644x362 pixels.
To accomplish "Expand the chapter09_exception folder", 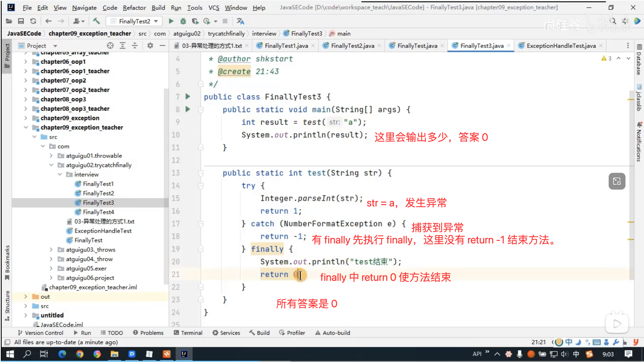I will (x=26, y=118).
